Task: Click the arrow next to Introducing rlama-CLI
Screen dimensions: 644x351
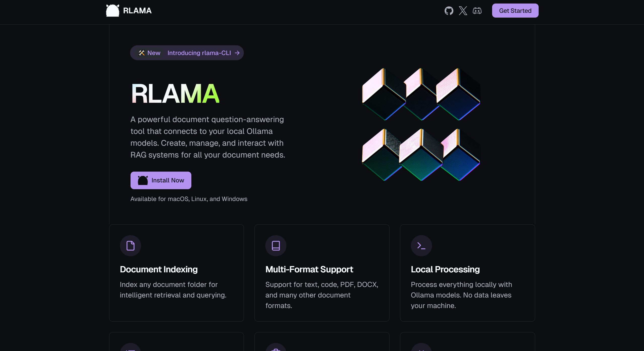Action: pyautogui.click(x=237, y=53)
